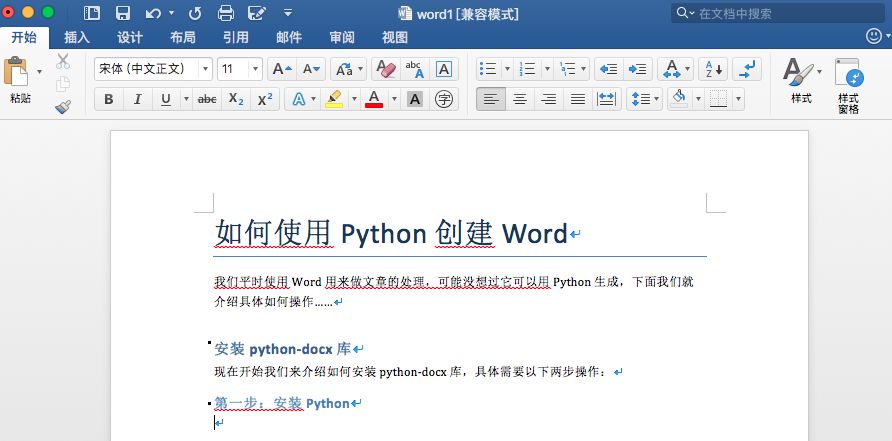
Task: Expand the change case Aa dropdown
Action: [x=361, y=69]
